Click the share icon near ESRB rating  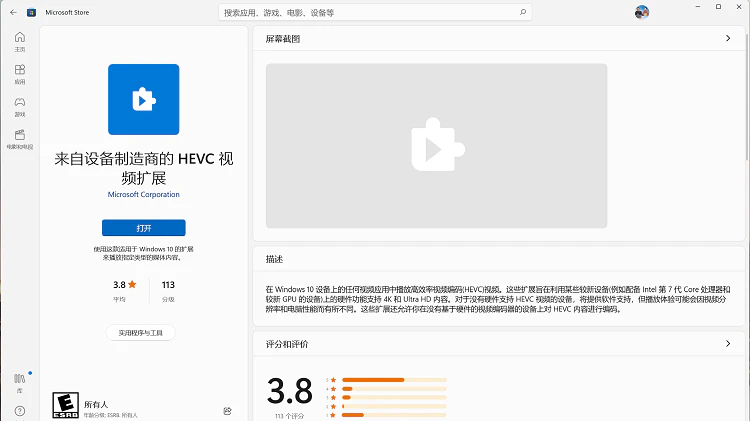coord(227,410)
